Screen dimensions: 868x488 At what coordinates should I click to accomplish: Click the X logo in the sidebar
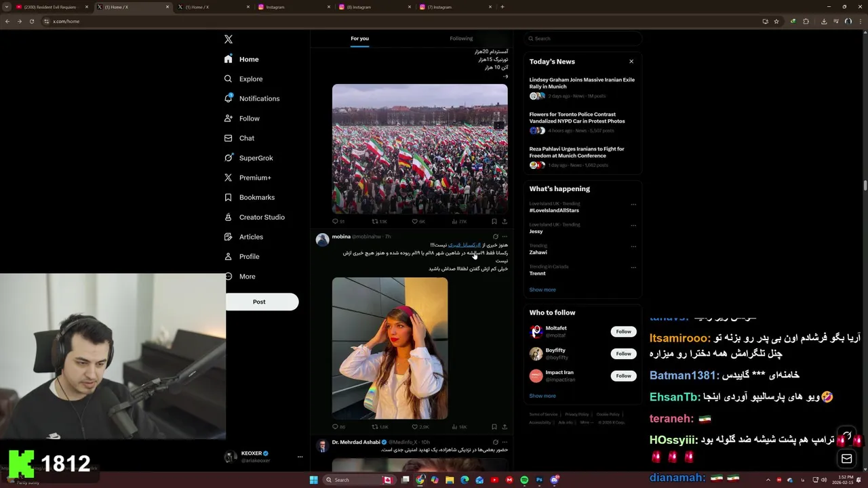click(229, 39)
